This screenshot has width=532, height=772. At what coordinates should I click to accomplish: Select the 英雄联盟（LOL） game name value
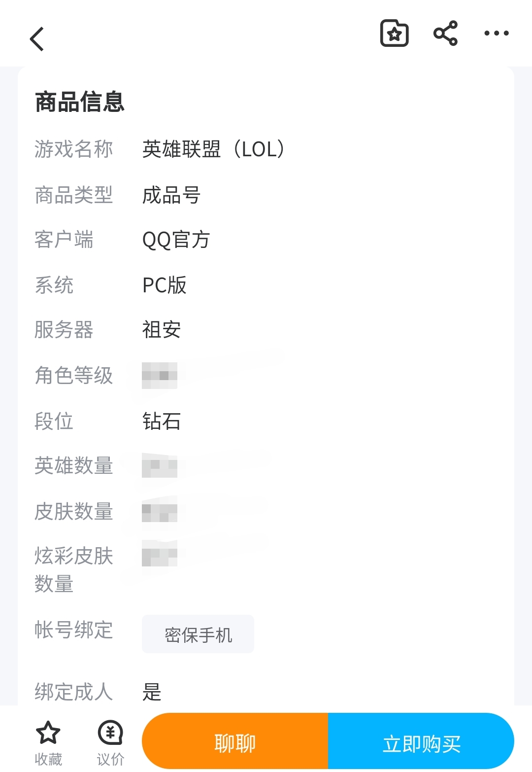pyautogui.click(x=213, y=149)
